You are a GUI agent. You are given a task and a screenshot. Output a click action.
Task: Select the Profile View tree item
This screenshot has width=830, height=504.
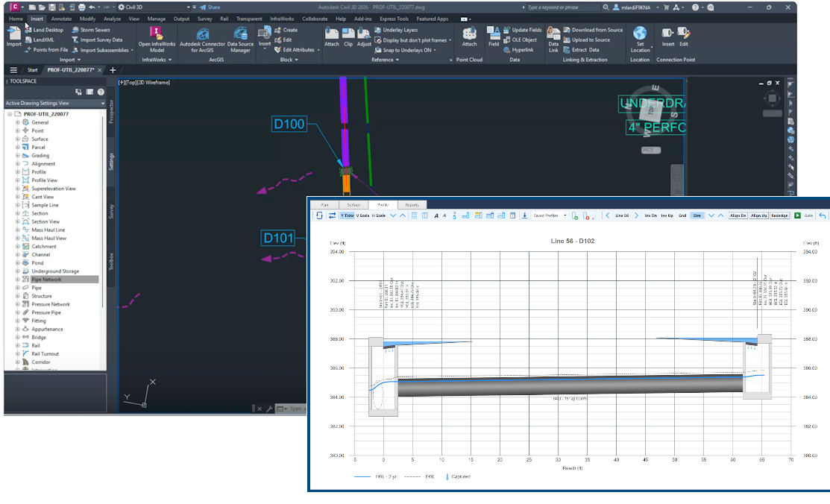tap(45, 180)
